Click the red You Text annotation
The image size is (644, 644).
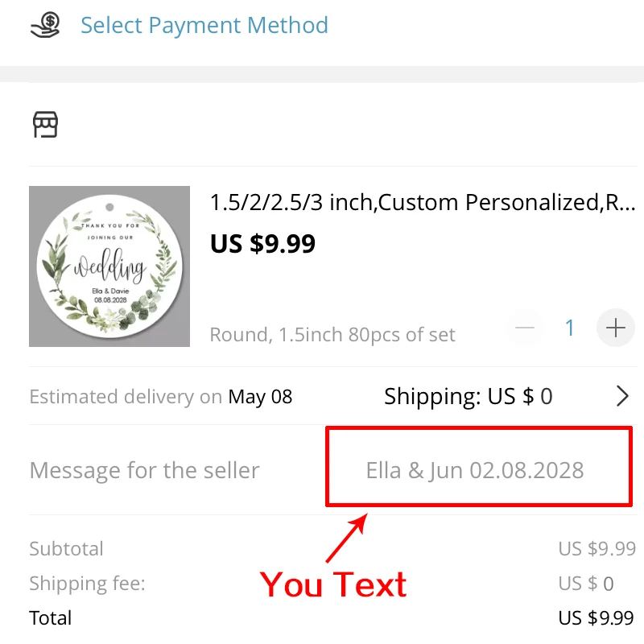coord(333,584)
